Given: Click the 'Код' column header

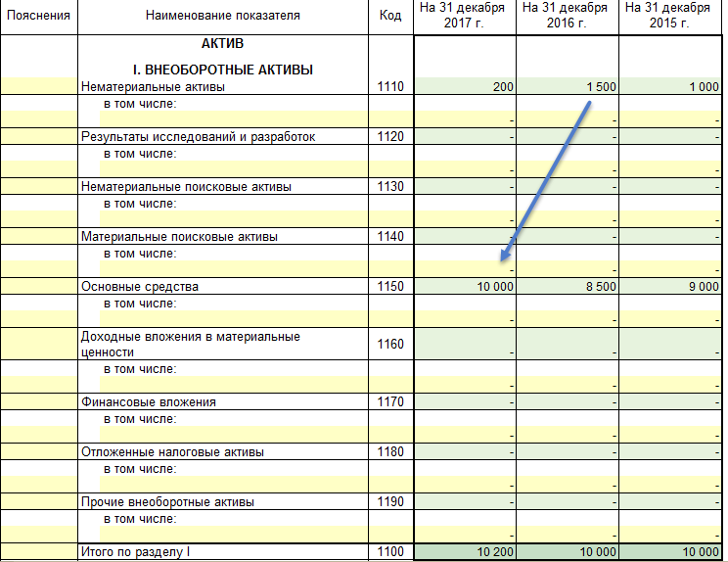Looking at the screenshot, I should [x=389, y=17].
